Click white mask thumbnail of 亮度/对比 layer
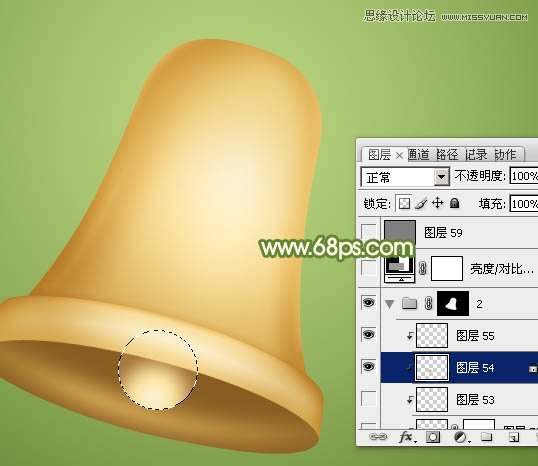Viewport: 538px width, 466px height. 447,268
